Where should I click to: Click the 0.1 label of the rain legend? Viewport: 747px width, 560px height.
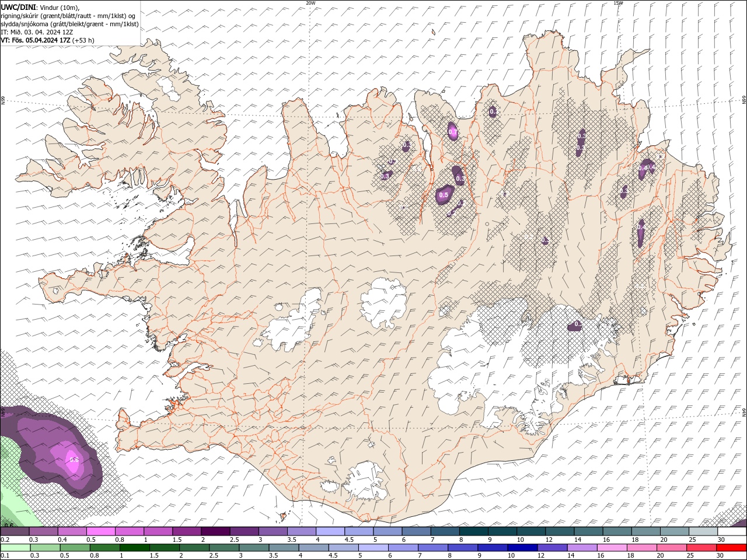point(4,556)
